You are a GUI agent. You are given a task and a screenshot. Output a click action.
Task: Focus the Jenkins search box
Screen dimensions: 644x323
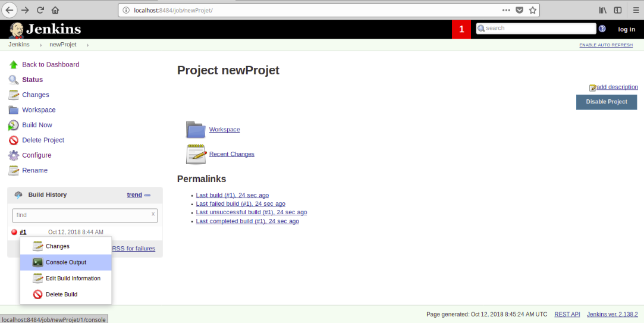click(536, 29)
